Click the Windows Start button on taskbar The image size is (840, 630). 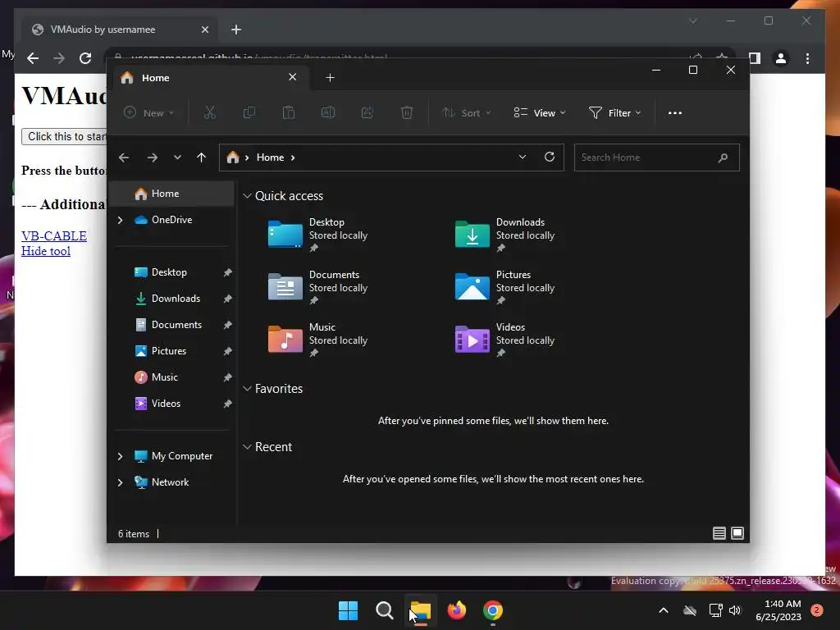348,610
